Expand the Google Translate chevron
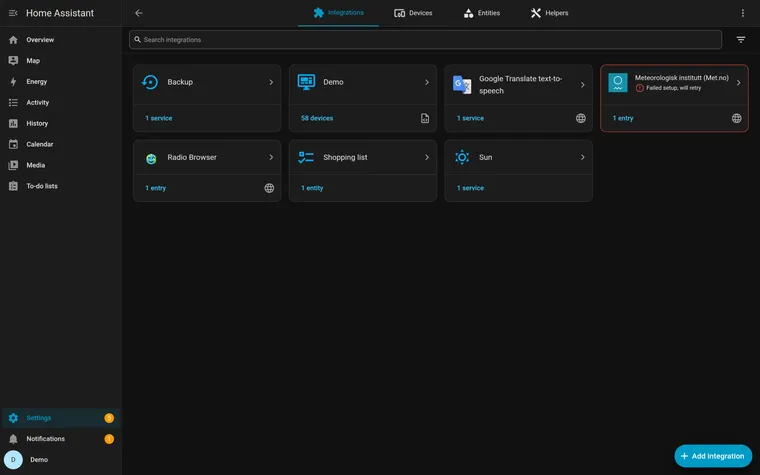Viewport: 760px width, 475px height. (x=583, y=84)
